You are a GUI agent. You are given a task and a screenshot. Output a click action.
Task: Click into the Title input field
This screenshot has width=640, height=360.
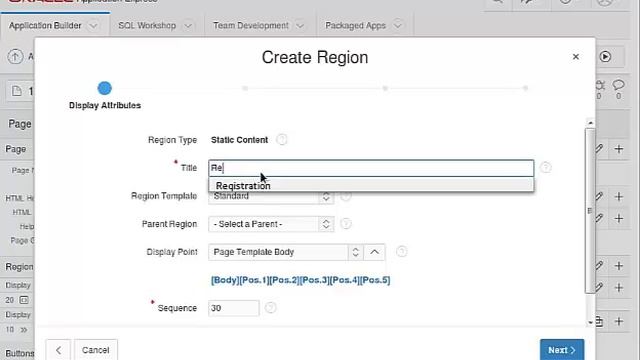click(371, 168)
